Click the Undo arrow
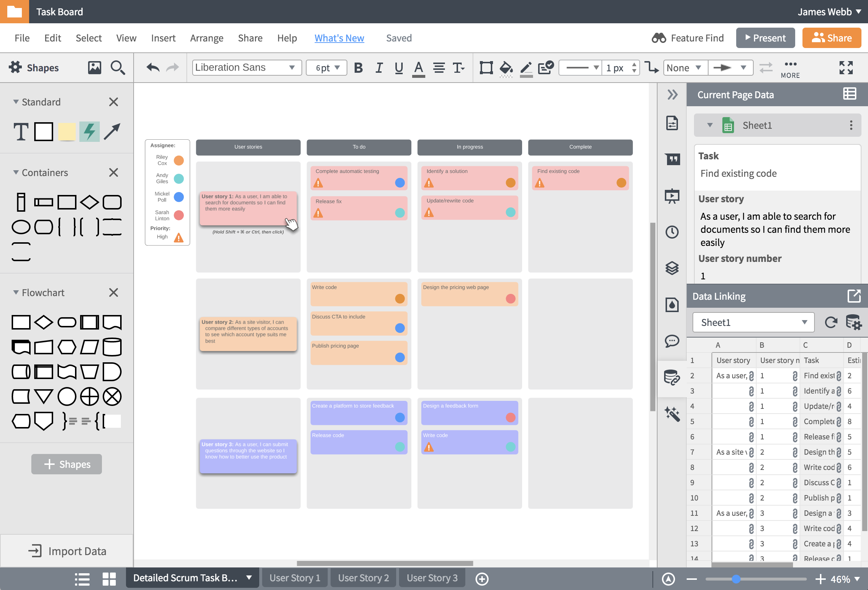 [x=153, y=68]
